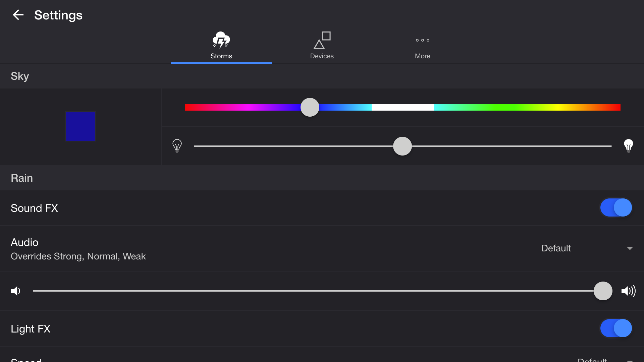This screenshot has height=362, width=644.
Task: Click the Storms thundercloud icon
Action: [221, 40]
